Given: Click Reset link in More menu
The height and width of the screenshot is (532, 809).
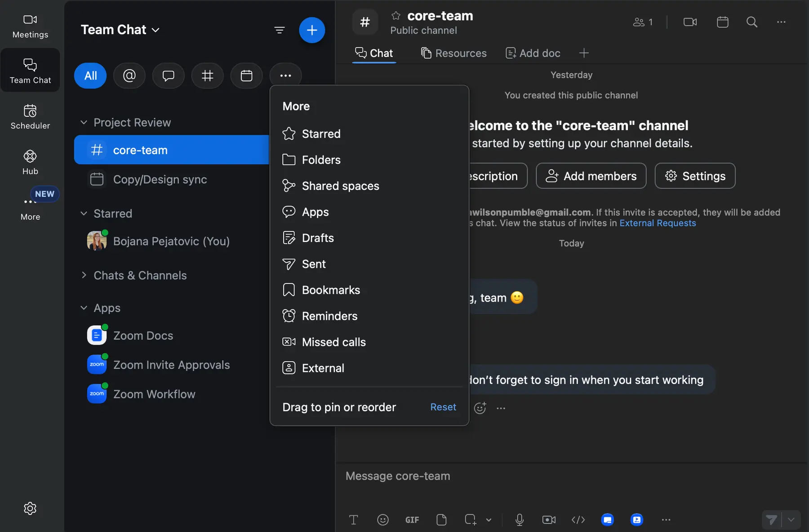Looking at the screenshot, I should click(443, 407).
